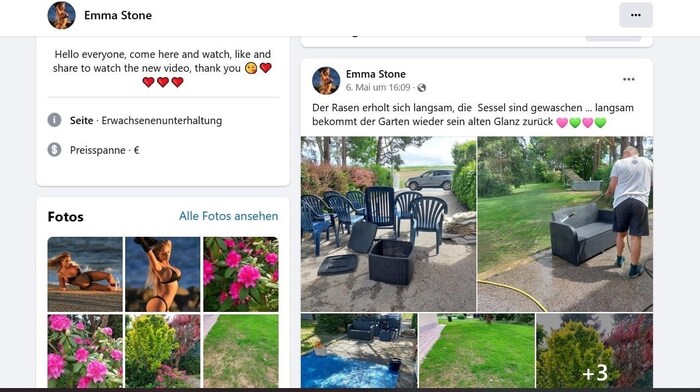Screen dimensions: 700x392
Task: Open the post timestamp 6. Mai um 16:09
Action: pyautogui.click(x=378, y=88)
